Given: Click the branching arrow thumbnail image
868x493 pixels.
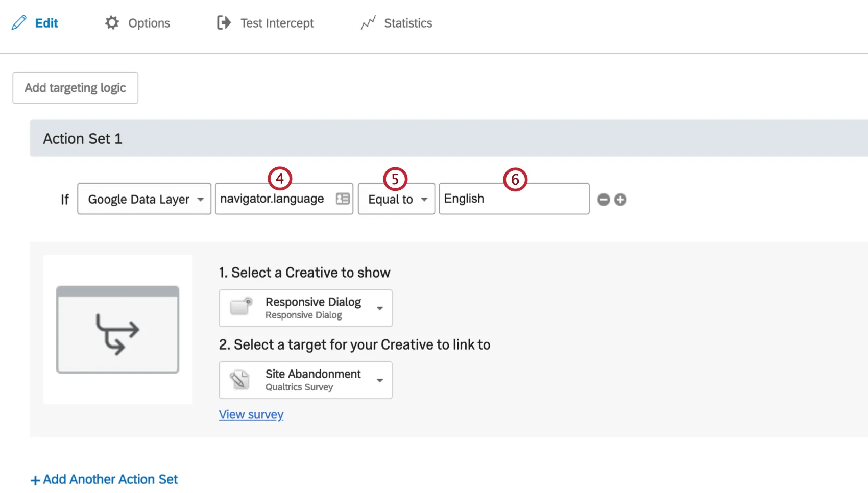Looking at the screenshot, I should [x=117, y=329].
